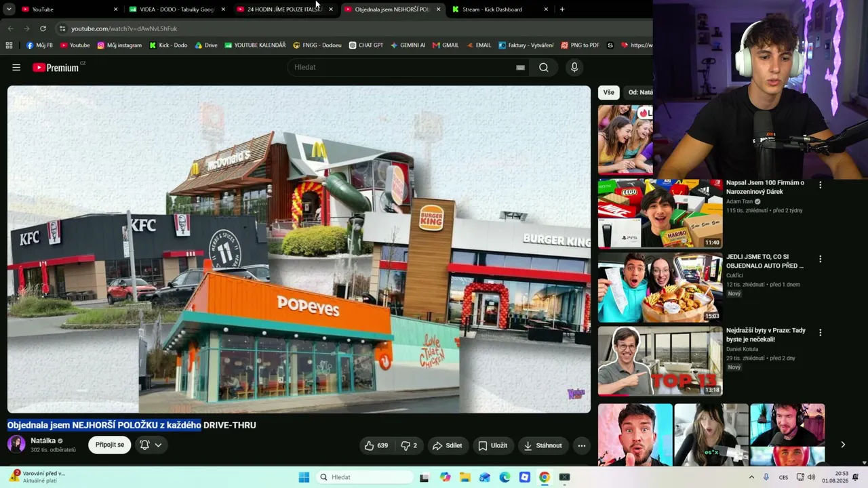Like the video with 639 likes

pos(376,445)
